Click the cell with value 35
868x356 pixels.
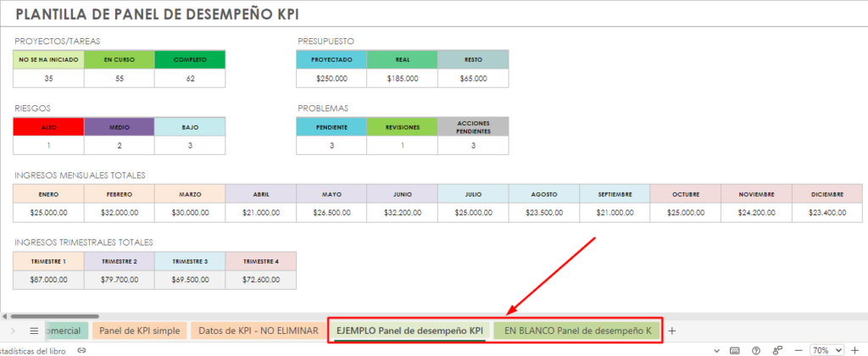pos(48,79)
